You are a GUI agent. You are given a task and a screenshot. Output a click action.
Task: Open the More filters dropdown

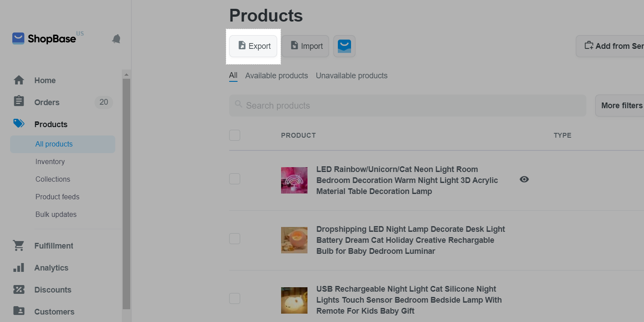coord(621,106)
